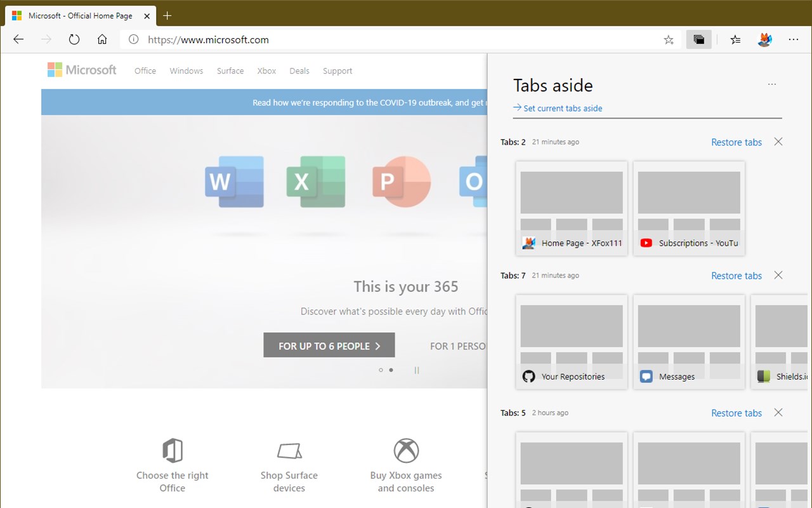Viewport: 812px width, 508px height.
Task: Click the Tabs aside heading text
Action: (553, 85)
